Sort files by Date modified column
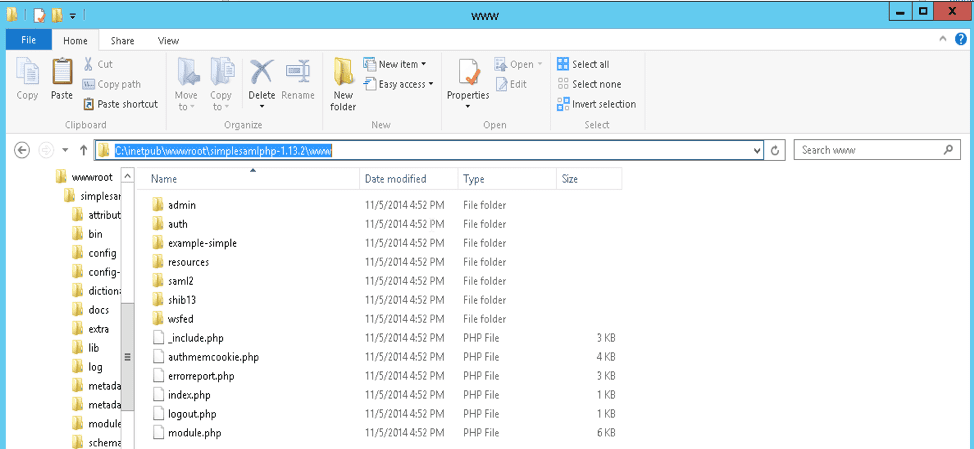The height and width of the screenshot is (449, 974). click(x=396, y=179)
